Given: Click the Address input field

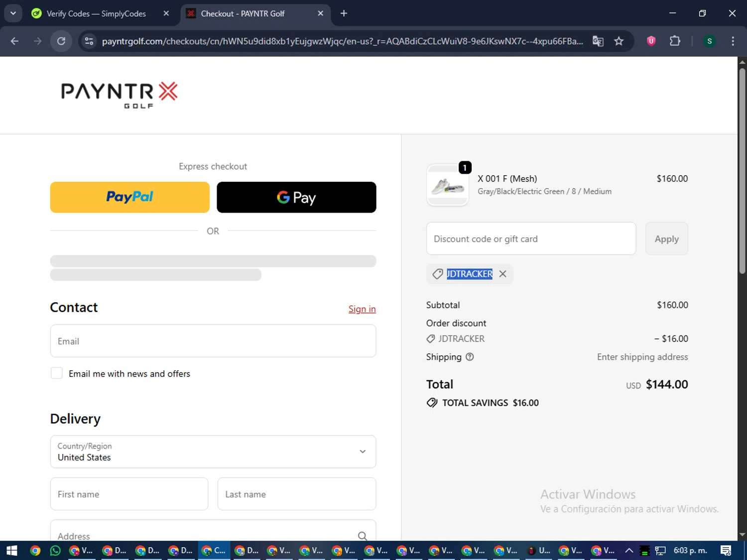Looking at the screenshot, I should pos(213,532).
